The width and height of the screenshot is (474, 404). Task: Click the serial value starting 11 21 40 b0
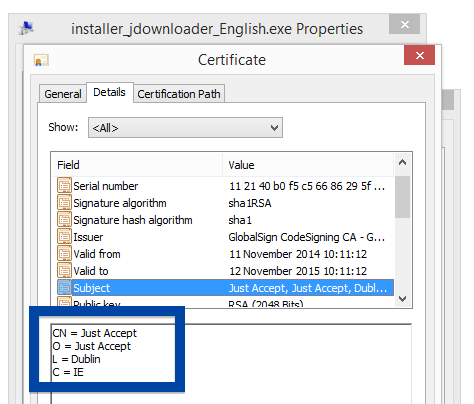tap(307, 186)
